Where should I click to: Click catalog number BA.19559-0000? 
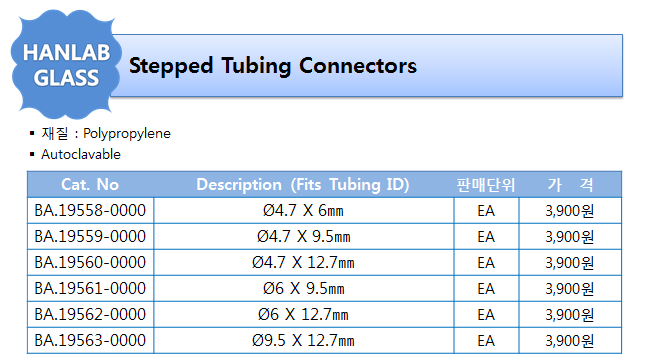tap(90, 236)
